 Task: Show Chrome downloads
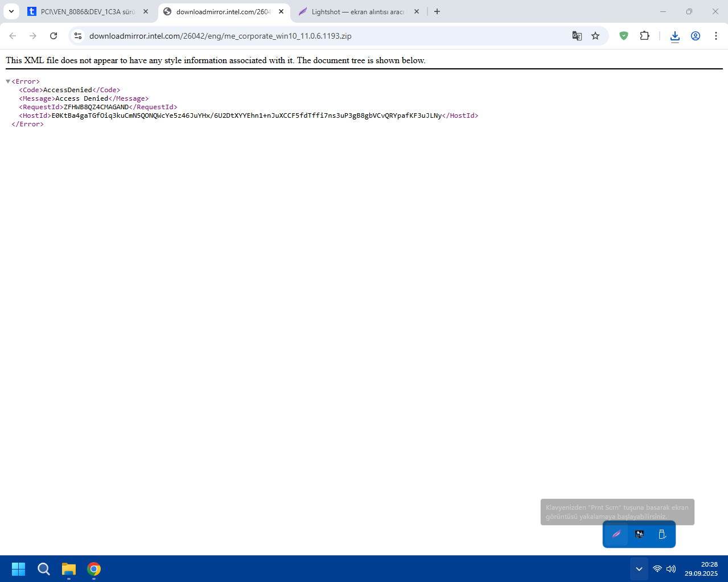pyautogui.click(x=675, y=36)
